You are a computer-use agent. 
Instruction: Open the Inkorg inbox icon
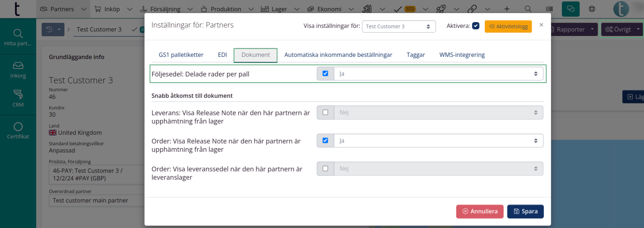coord(18,66)
